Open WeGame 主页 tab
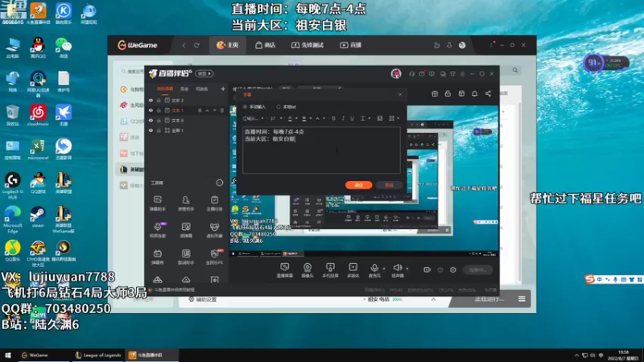The width and height of the screenshot is (644, 362). (228, 45)
